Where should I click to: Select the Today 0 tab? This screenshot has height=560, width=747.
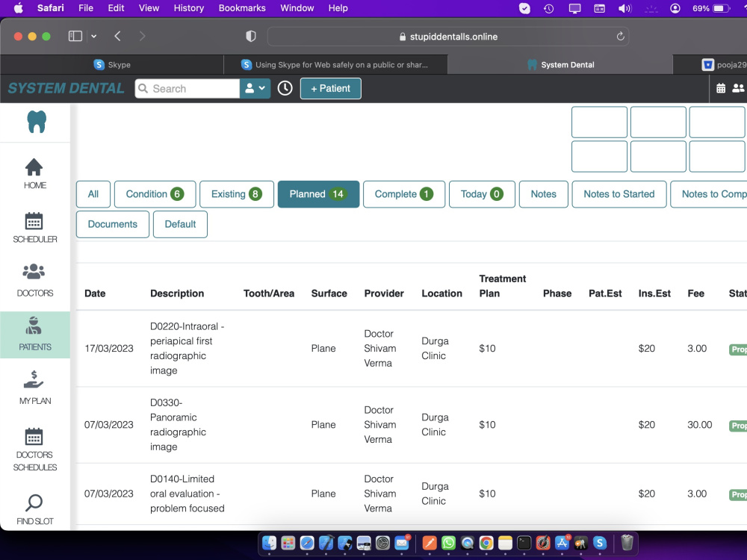coord(482,194)
